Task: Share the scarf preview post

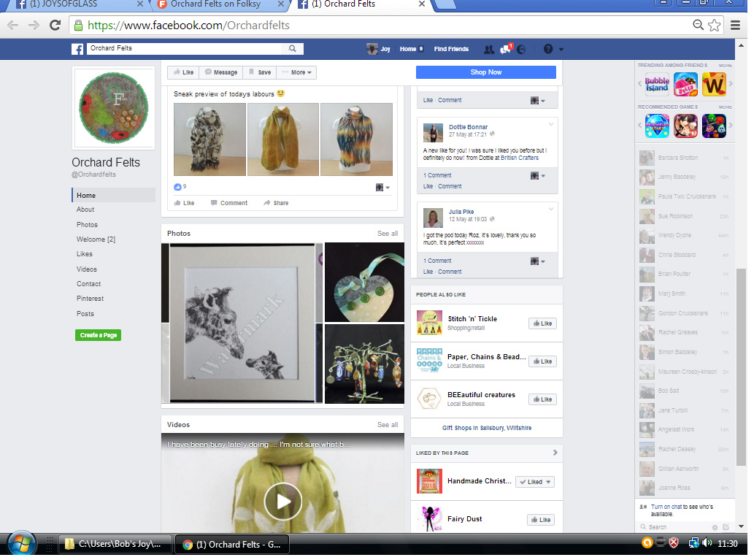Action: tap(275, 203)
